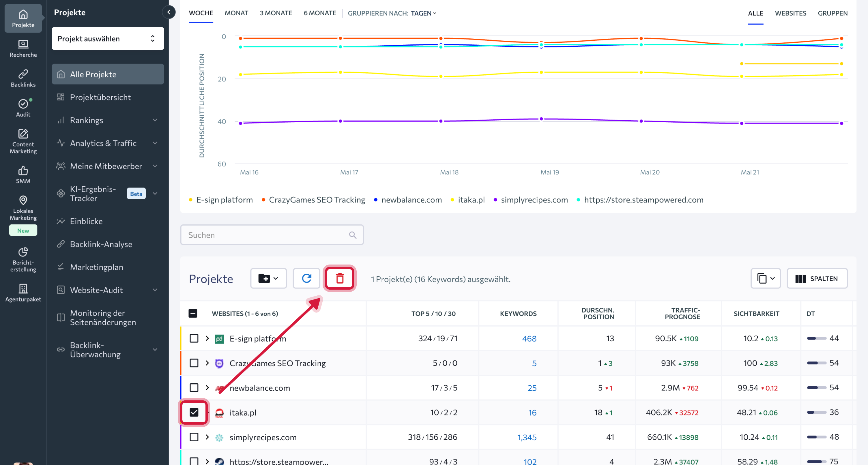Viewport: 868px width, 465px height.
Task: Open itaka.pl's 16 keywords link
Action: pyautogui.click(x=532, y=413)
